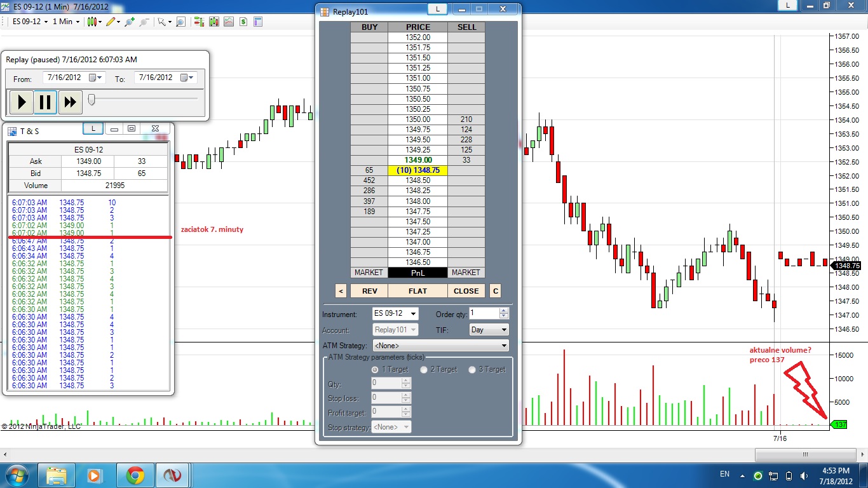Click the Bid 1348.75 cell in T & S

(88, 173)
